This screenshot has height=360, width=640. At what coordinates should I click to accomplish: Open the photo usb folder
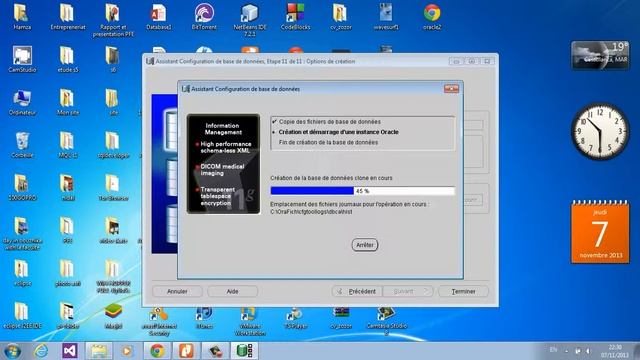(68, 273)
